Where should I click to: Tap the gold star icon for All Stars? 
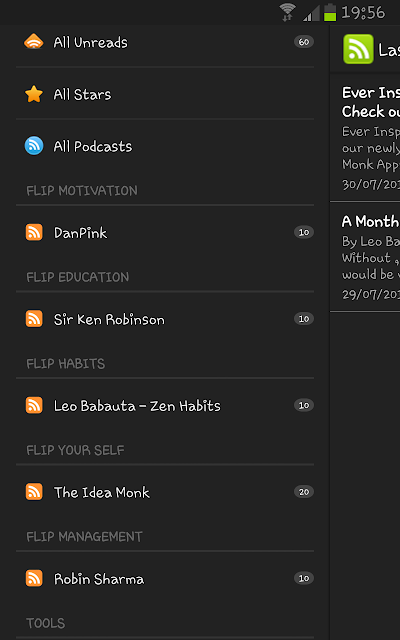click(x=34, y=94)
